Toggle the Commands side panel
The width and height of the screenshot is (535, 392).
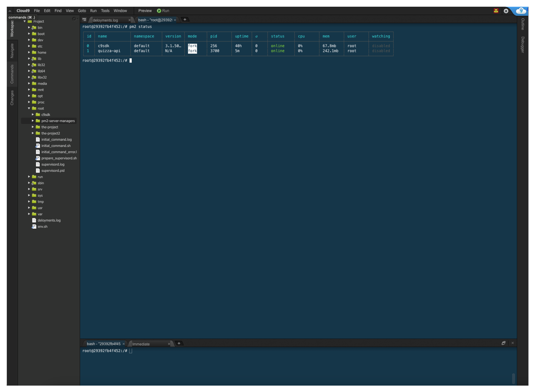pyautogui.click(x=12, y=74)
